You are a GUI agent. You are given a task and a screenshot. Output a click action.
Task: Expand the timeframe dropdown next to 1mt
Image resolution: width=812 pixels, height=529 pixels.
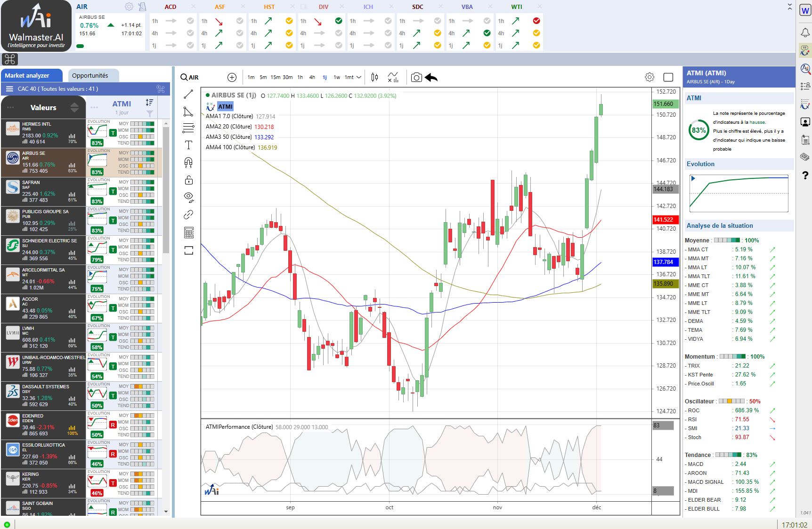coord(359,78)
